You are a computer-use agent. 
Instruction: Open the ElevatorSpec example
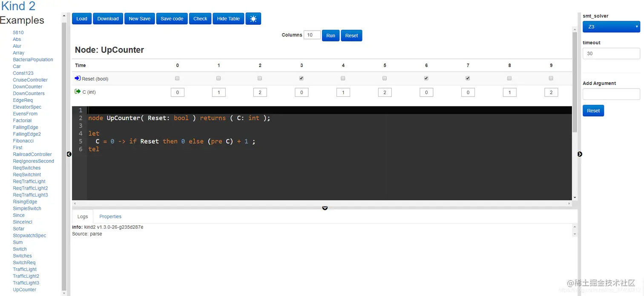[x=27, y=107]
